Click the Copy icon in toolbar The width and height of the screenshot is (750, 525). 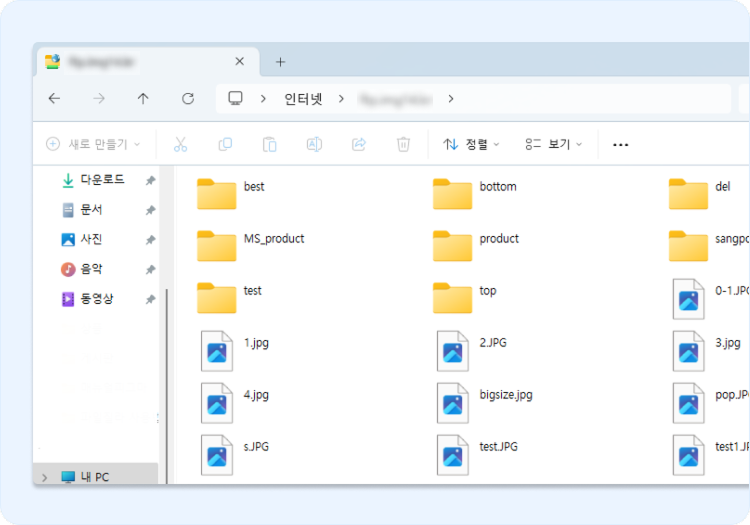click(225, 144)
